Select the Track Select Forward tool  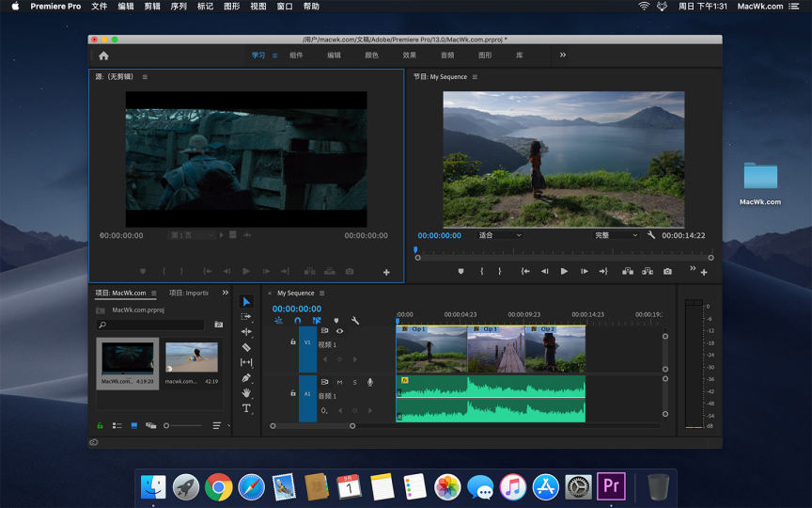coord(246,316)
